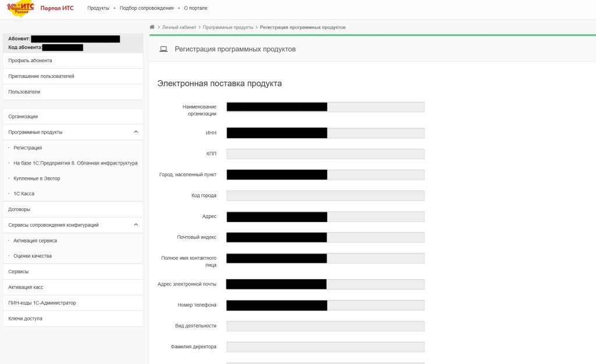Open Подбор сопровождения in top menu
The width and height of the screenshot is (596, 364).
pyautogui.click(x=146, y=8)
